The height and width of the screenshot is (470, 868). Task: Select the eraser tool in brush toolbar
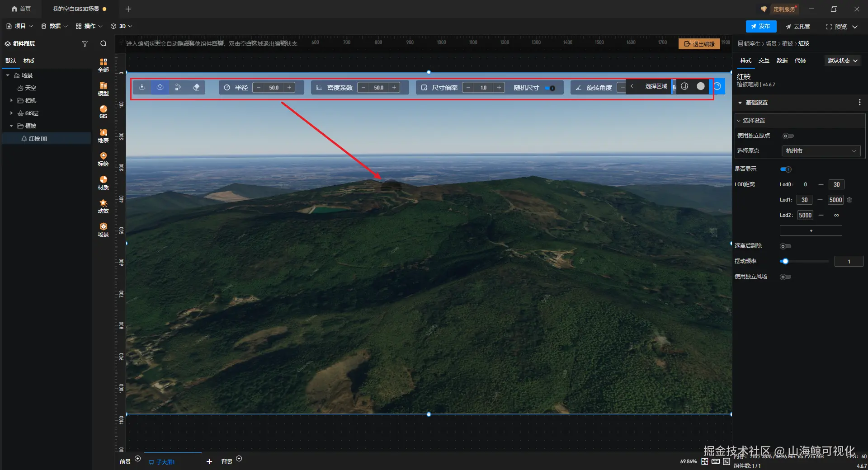click(196, 87)
